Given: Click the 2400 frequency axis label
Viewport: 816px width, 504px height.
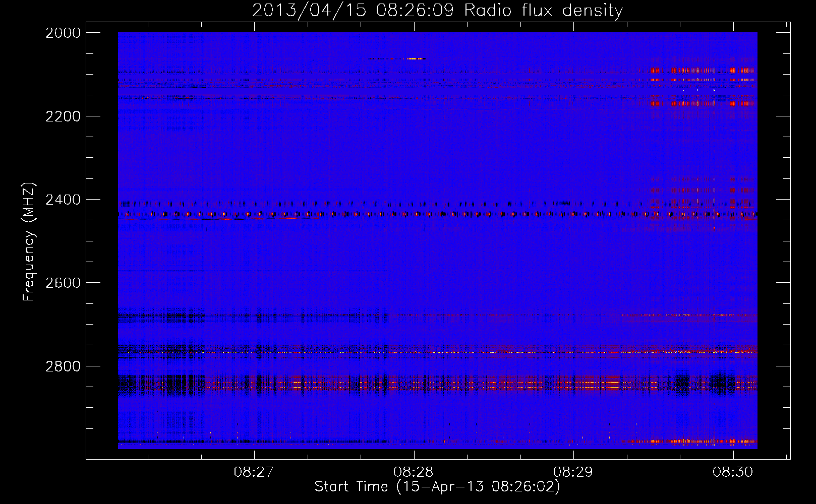Looking at the screenshot, I should [x=63, y=200].
